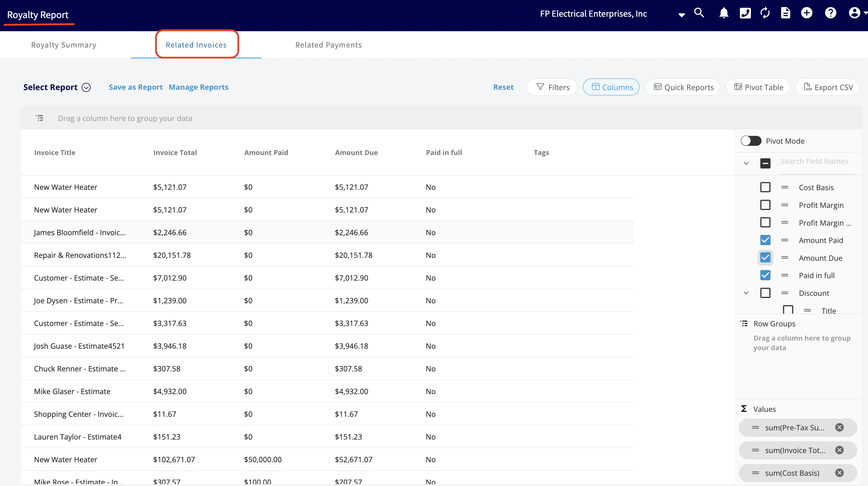
Task: Click the row group icon in drag bar
Action: [x=40, y=118]
